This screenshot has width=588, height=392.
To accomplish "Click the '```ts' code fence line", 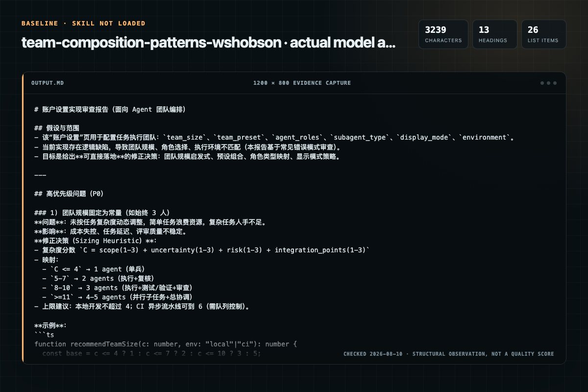I will (44, 335).
